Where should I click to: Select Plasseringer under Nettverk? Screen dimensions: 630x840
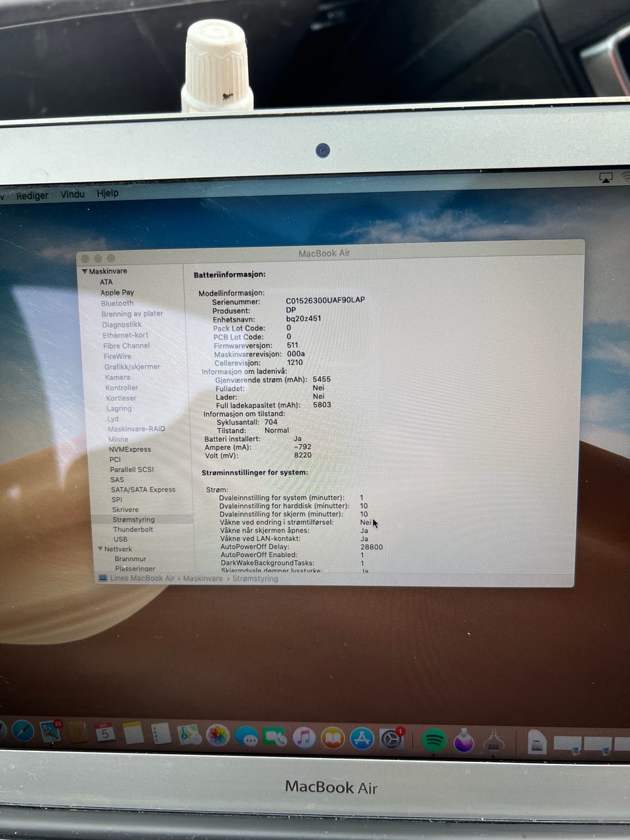click(135, 569)
